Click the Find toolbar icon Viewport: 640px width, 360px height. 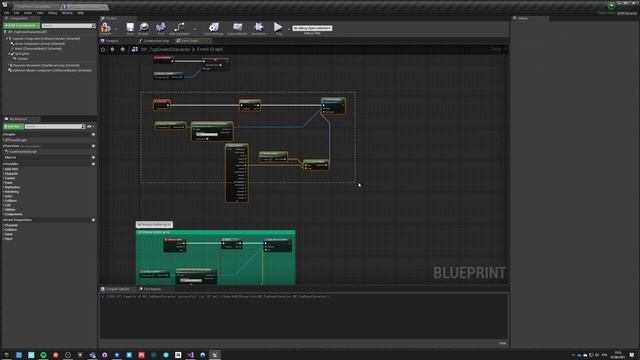point(161,28)
